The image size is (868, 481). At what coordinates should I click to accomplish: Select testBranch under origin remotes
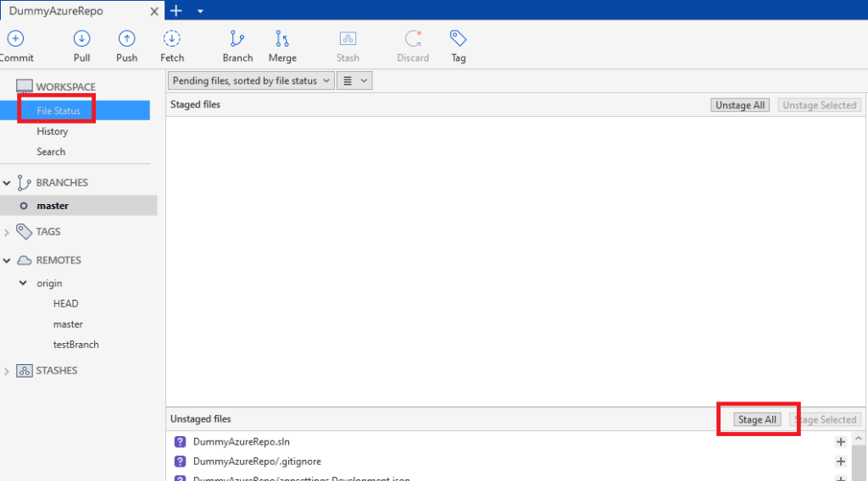coord(75,345)
